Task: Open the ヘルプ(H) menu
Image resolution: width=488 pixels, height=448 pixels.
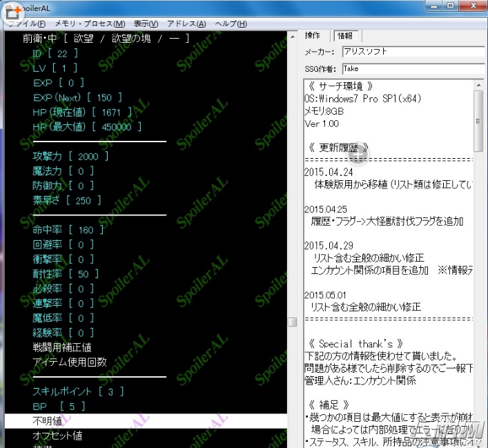Action: (x=231, y=24)
